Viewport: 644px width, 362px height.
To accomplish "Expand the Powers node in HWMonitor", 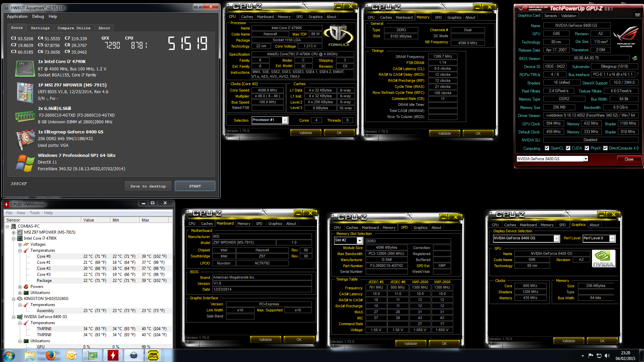I will coord(20,287).
